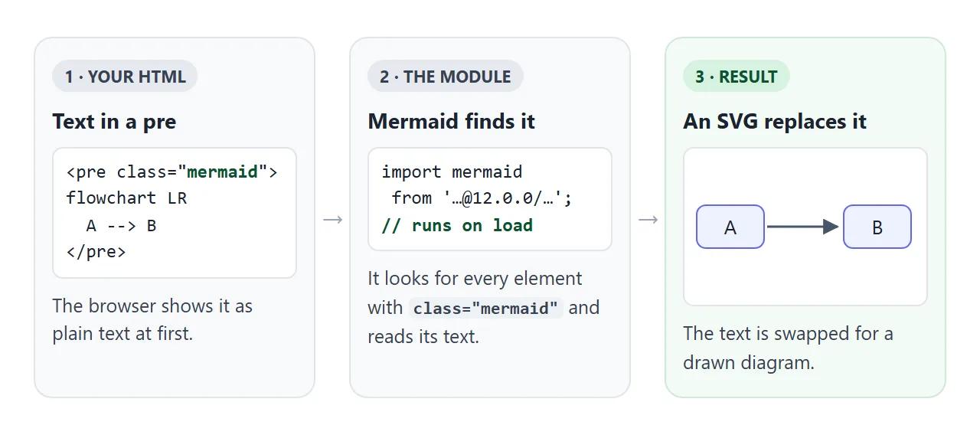Click the text 'The browser shows it as plain text at first.'
Screen dimensions: 980x438
tap(152, 320)
